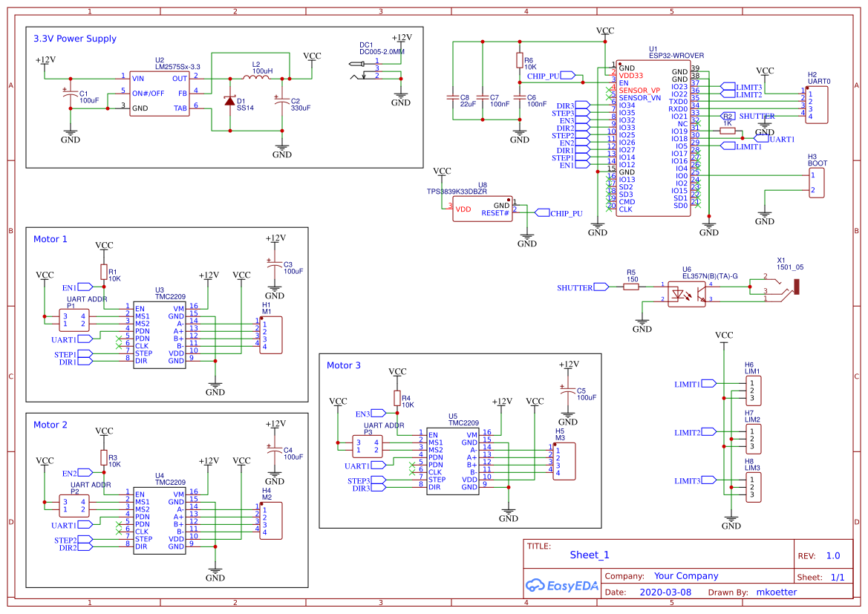Select the R3 10K resistor in Motor 2
Viewport: 868px width, 614px height.
tap(104, 457)
